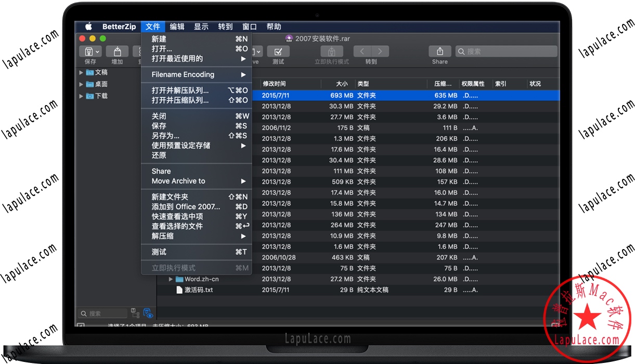Screen dimensions: 635x364
Task: Choose 另存为... from the File menu
Action: tap(197, 136)
